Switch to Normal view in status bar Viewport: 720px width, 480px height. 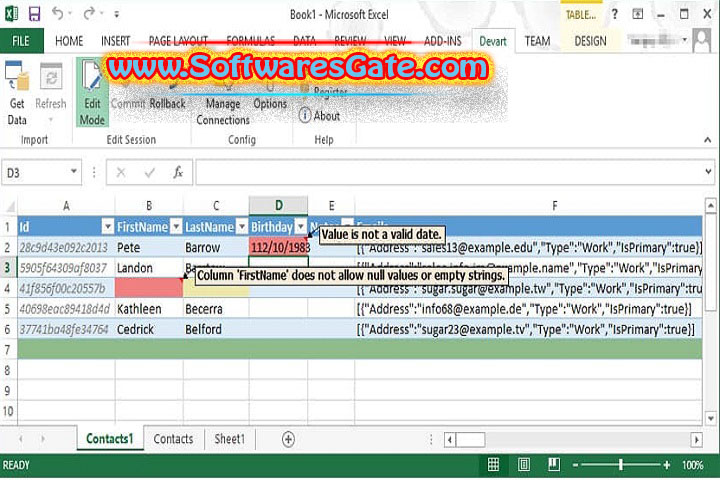(x=493, y=465)
